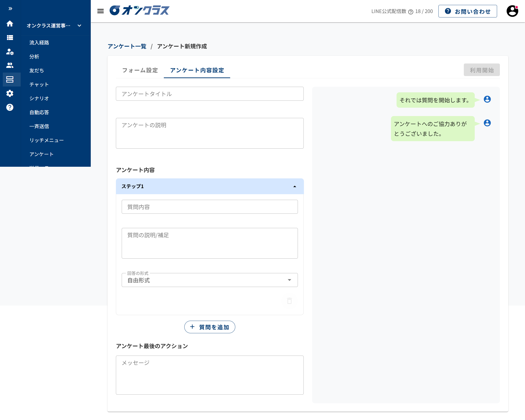Click the お問い合わせ button

pyautogui.click(x=467, y=11)
